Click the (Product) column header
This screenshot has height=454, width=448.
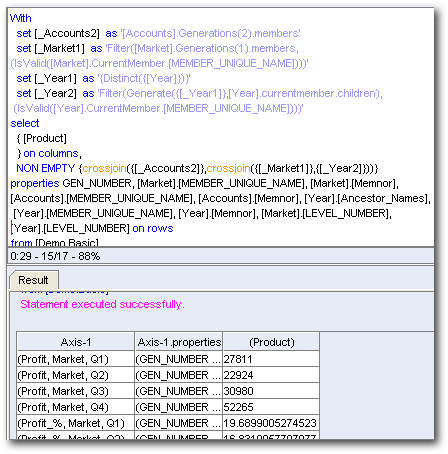click(271, 342)
